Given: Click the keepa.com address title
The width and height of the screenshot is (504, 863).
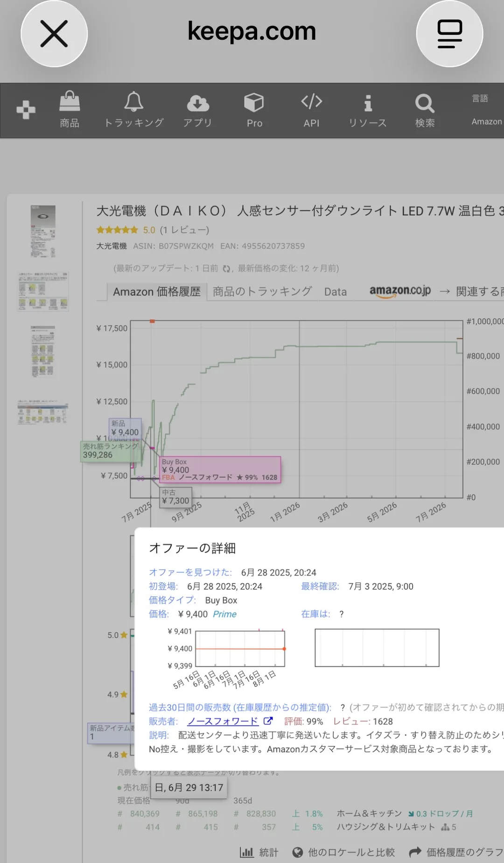Looking at the screenshot, I should (x=252, y=32).
